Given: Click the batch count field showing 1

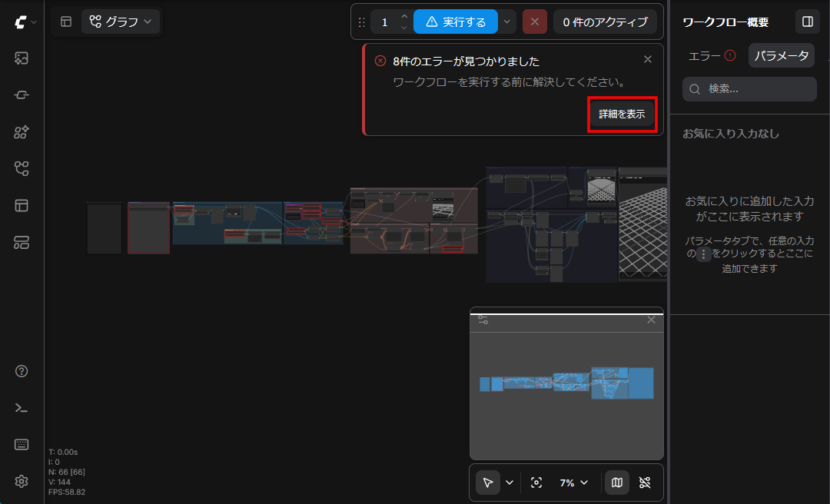Looking at the screenshot, I should [x=385, y=22].
